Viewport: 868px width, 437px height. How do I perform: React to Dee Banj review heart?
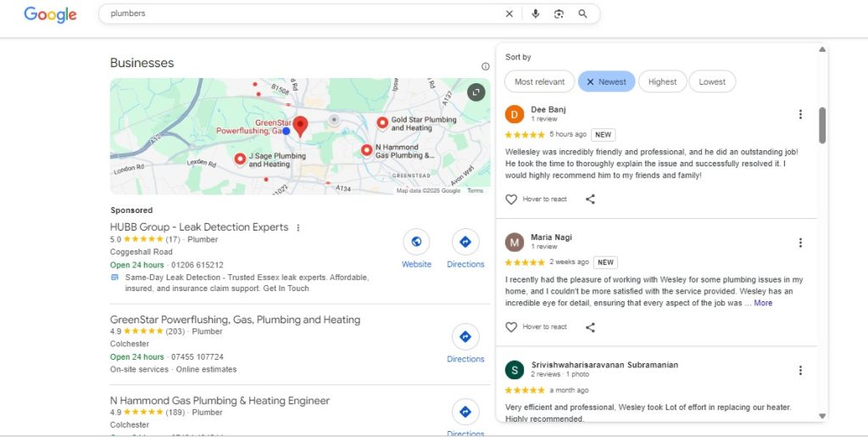[x=511, y=199]
